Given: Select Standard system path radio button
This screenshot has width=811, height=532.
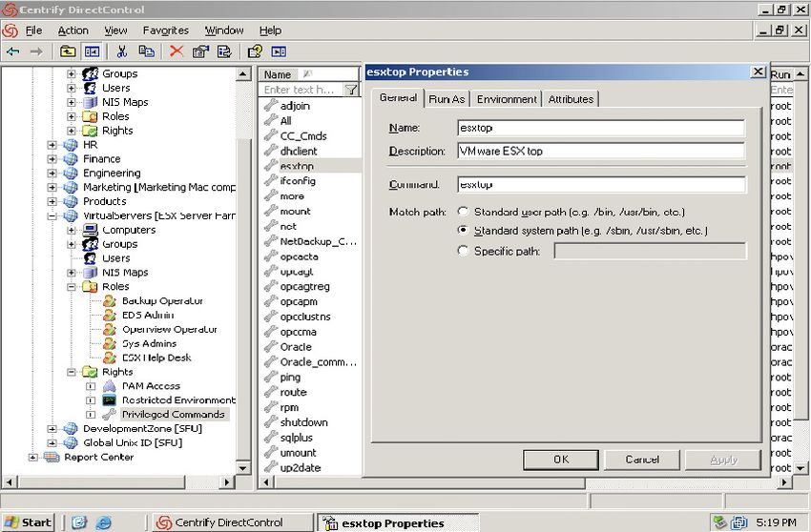Looking at the screenshot, I should 463,230.
